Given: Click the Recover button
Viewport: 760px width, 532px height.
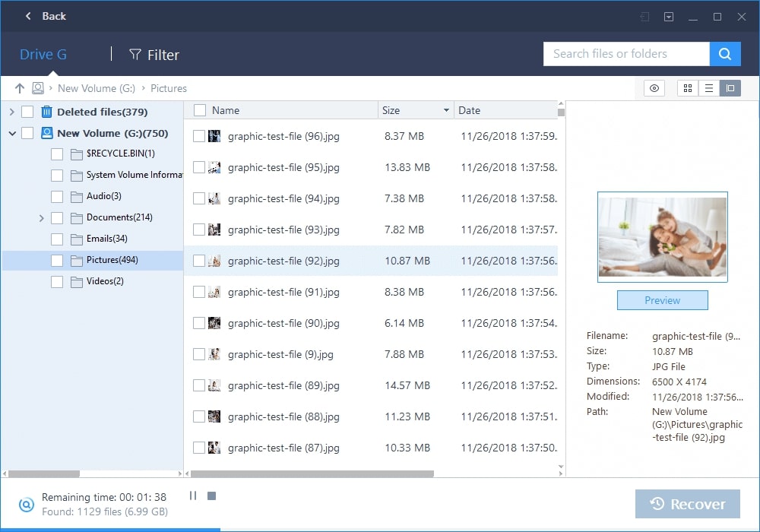Looking at the screenshot, I should click(x=686, y=503).
